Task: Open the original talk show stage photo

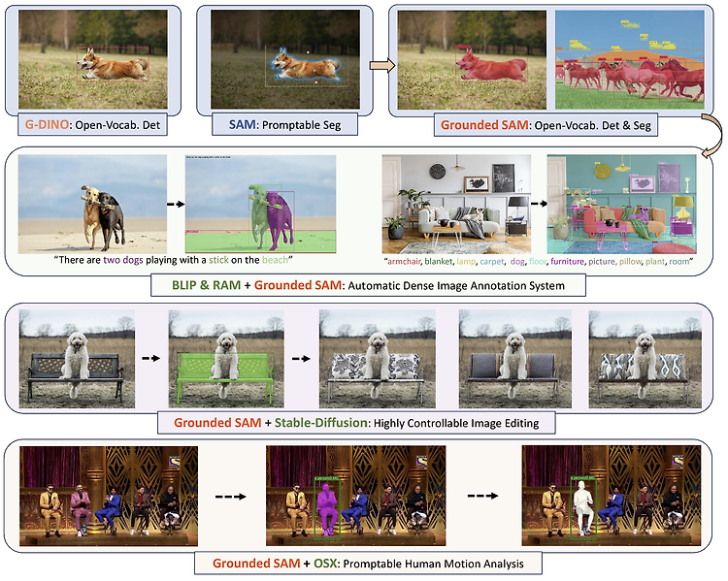Action: click(x=109, y=496)
